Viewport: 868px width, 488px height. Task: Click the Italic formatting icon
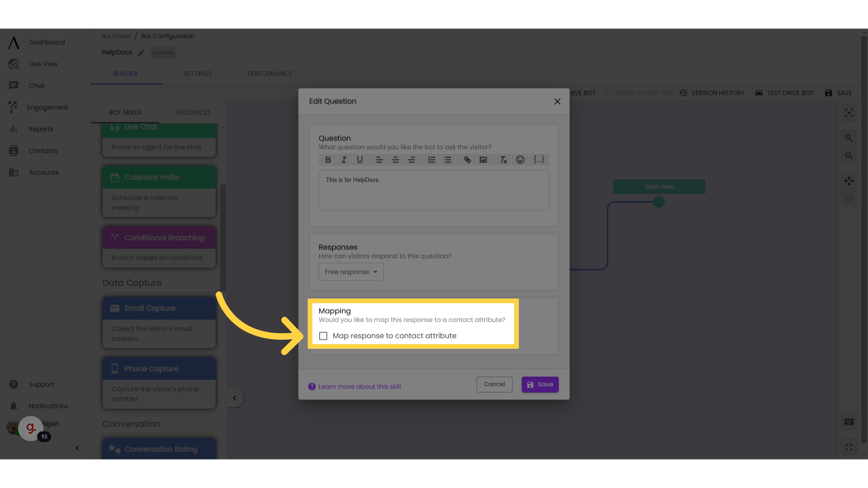click(344, 160)
